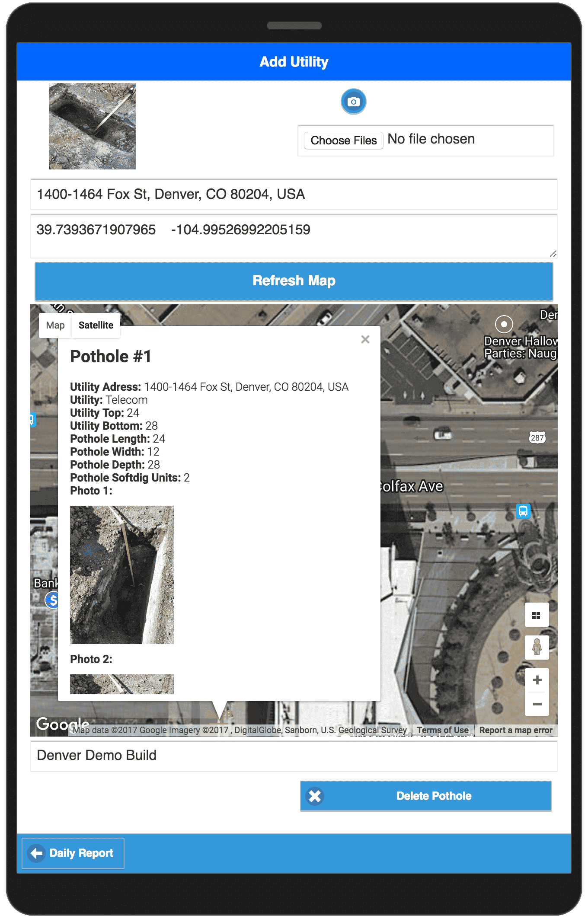Zoom out on the map
Viewport: 588px width, 919px height.
[x=537, y=704]
